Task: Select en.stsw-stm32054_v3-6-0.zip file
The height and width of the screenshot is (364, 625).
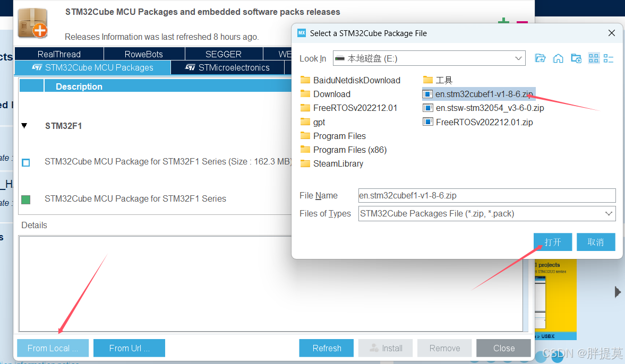Action: point(484,108)
